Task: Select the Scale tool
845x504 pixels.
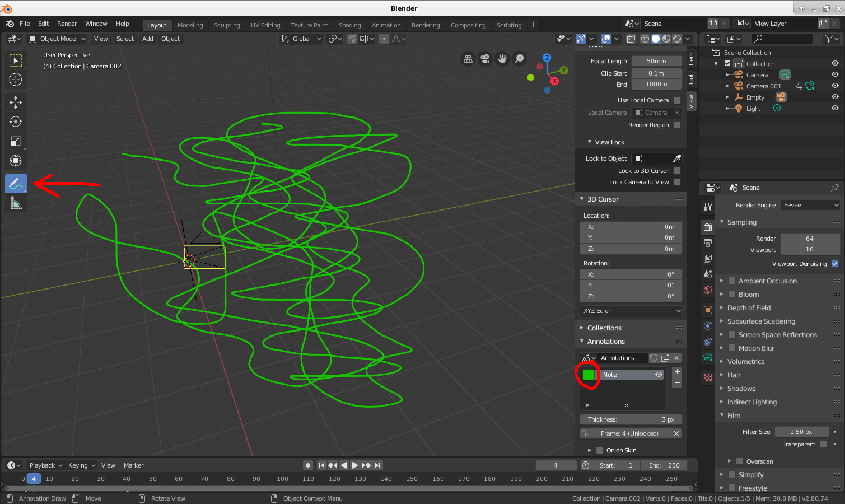Action: point(16,141)
